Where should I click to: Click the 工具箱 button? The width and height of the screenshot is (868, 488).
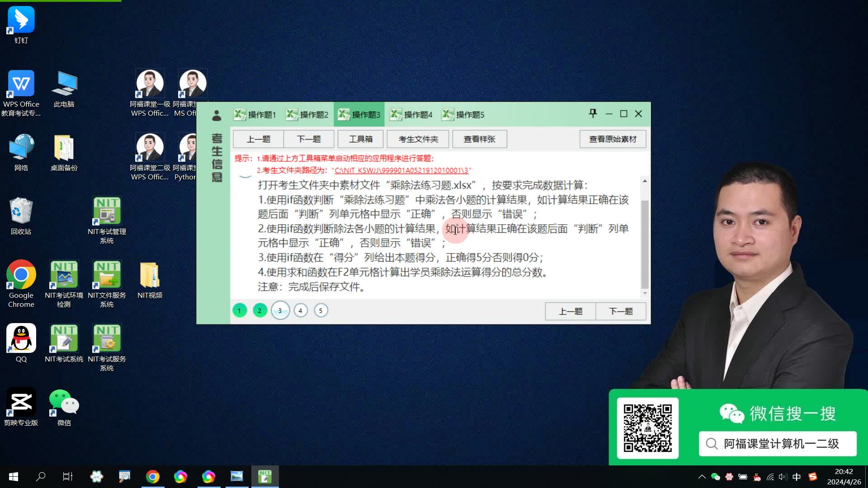coord(360,139)
